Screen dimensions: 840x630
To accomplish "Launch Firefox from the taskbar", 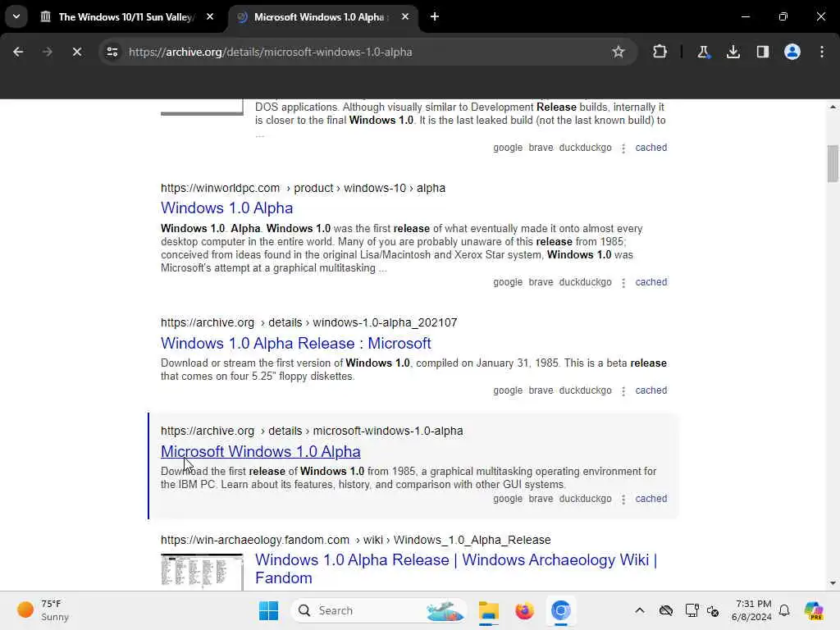I will pyautogui.click(x=524, y=610).
